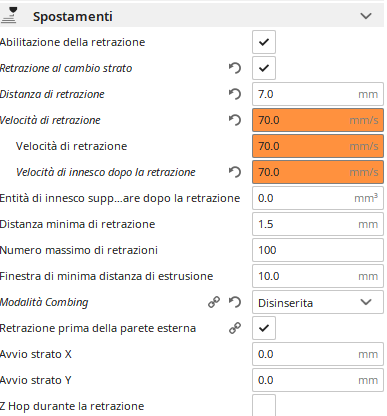Click link icon beside Retrazione prima della parete esterna
Viewport: 387px width, 416px height.
235,328
